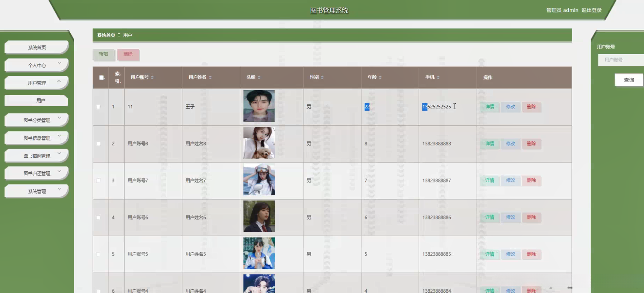Click 修改 for user 王子
The image size is (644, 293).
(x=511, y=107)
